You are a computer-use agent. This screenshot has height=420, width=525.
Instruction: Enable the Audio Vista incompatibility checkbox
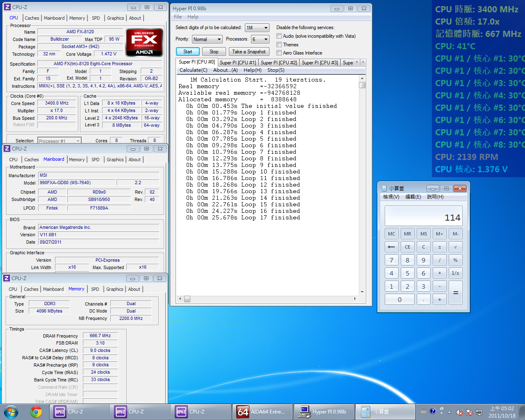(x=279, y=36)
